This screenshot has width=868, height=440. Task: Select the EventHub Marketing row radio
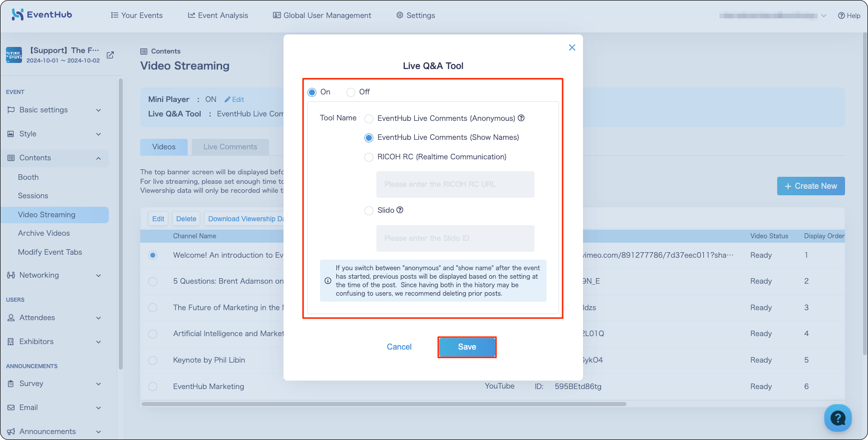(153, 387)
